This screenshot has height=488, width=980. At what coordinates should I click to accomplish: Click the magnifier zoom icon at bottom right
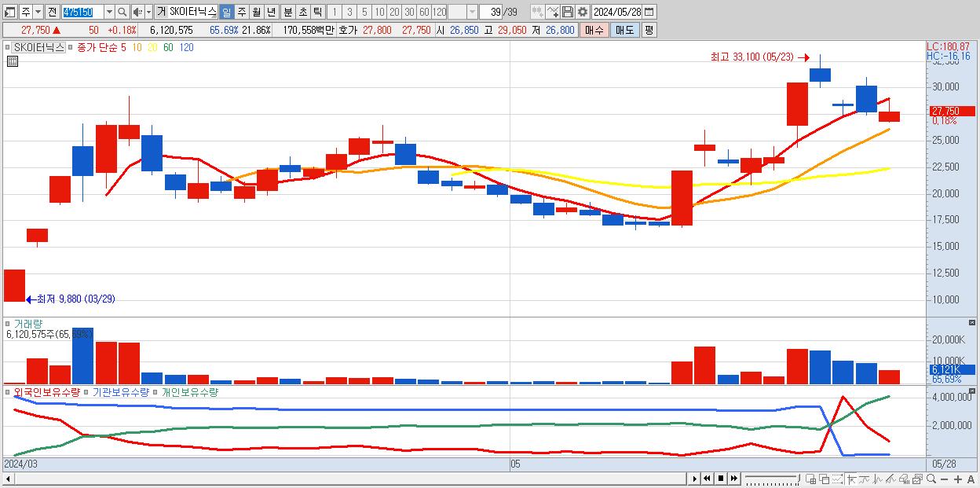point(931,479)
